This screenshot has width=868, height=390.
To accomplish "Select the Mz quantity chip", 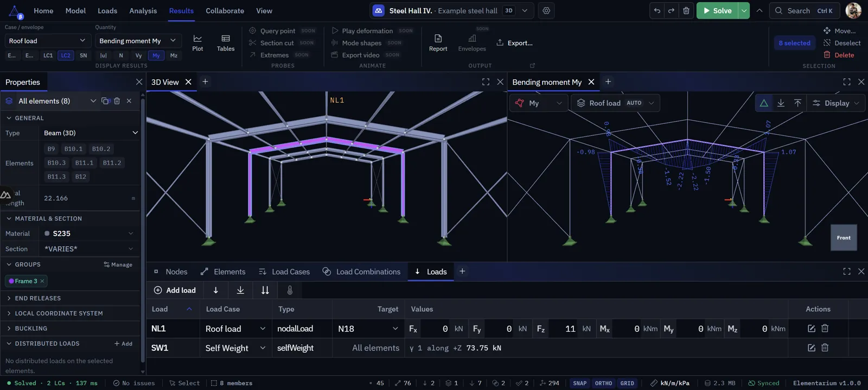I will 174,55.
